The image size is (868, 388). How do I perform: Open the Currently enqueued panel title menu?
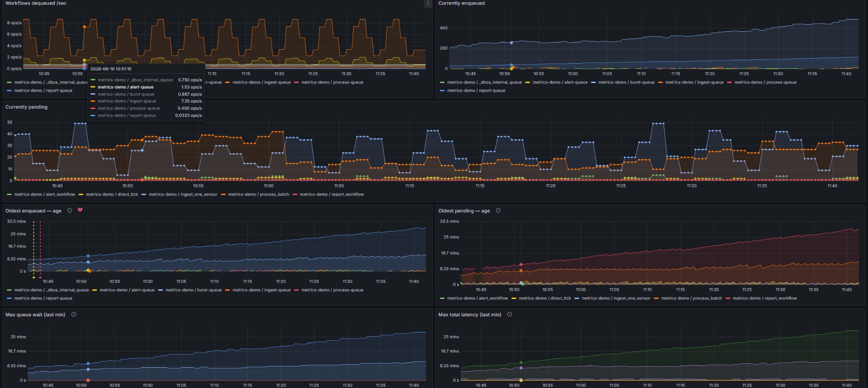point(461,3)
